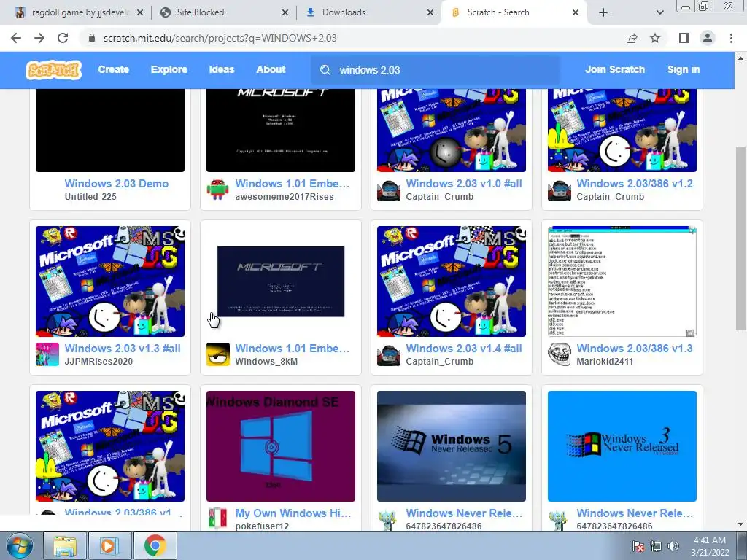Close the Site Blocked tab
747x560 pixels.
(x=285, y=13)
